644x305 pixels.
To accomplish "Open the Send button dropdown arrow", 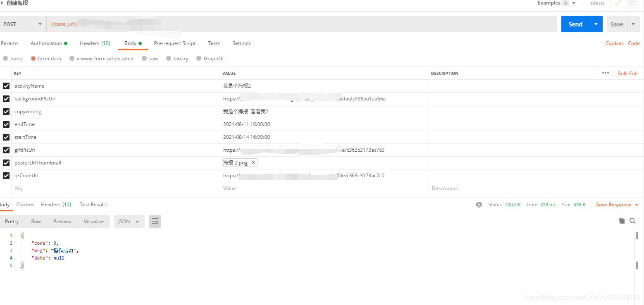I will tap(596, 24).
